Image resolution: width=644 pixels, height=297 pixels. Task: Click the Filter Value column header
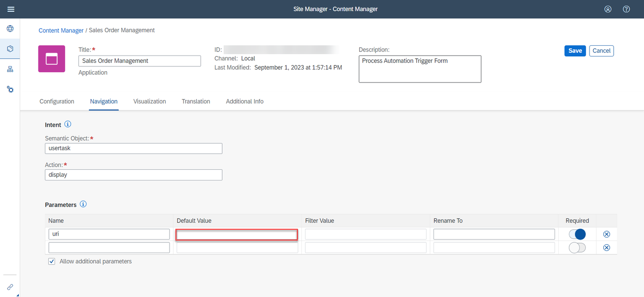(320, 220)
